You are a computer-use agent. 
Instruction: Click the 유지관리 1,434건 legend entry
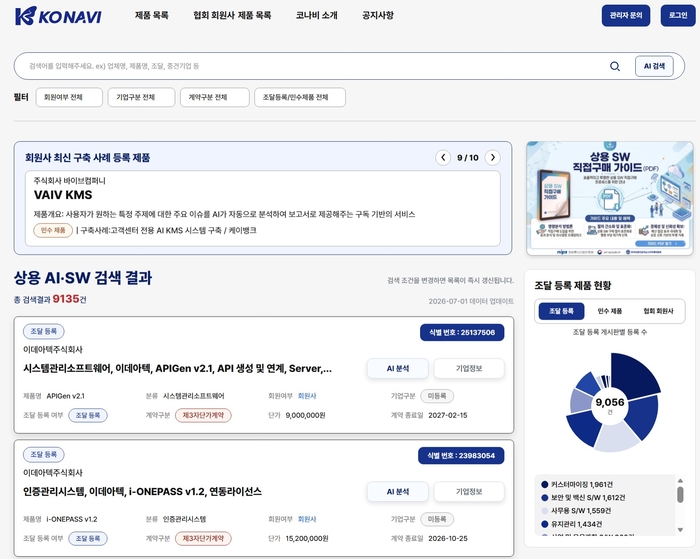tap(572, 524)
